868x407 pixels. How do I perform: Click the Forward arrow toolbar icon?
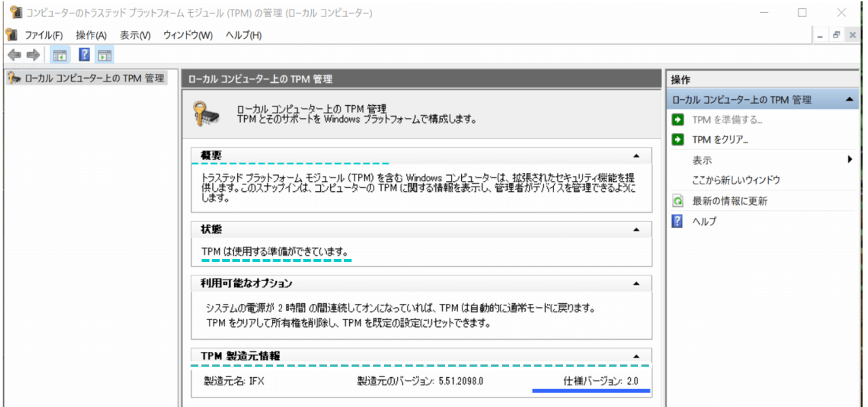coord(33,55)
